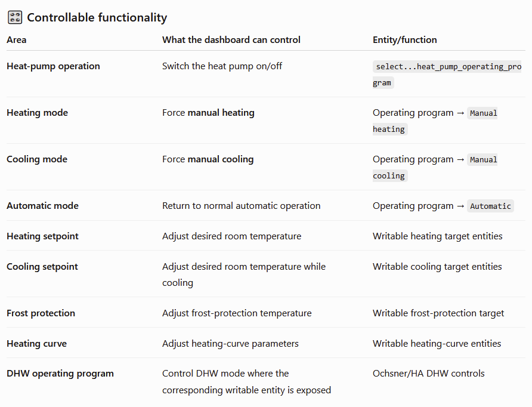
Task: Click the Manual heating code label
Action: [x=435, y=121]
